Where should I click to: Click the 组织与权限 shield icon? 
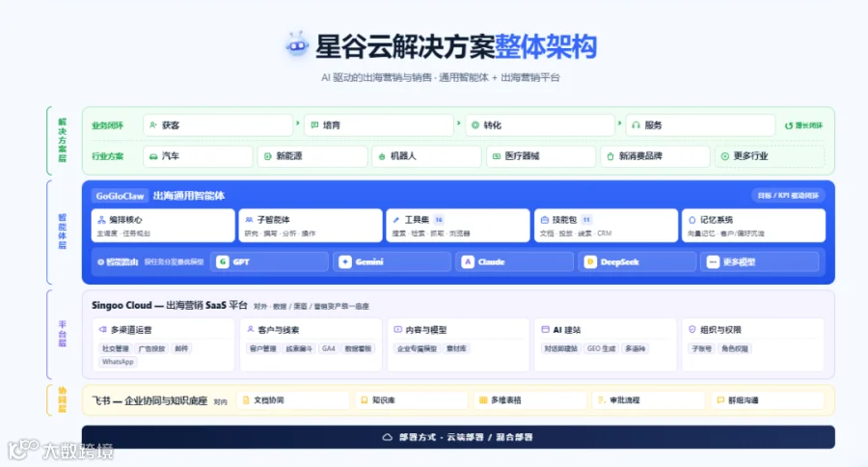[x=692, y=330]
